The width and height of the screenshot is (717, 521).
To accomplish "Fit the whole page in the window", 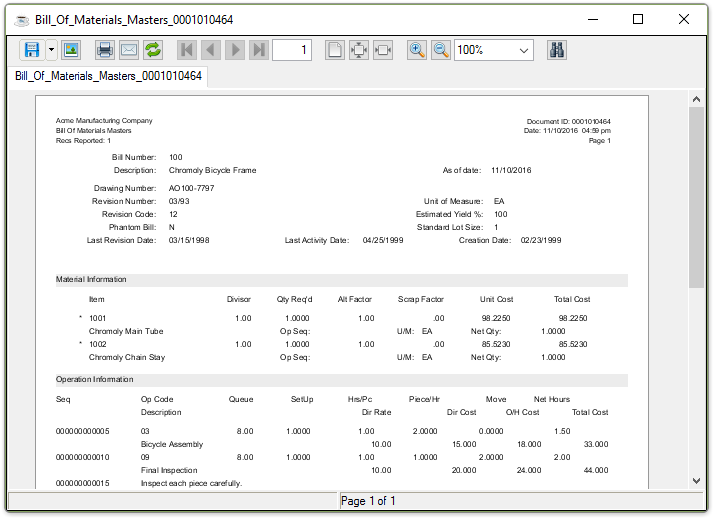I will 359,49.
